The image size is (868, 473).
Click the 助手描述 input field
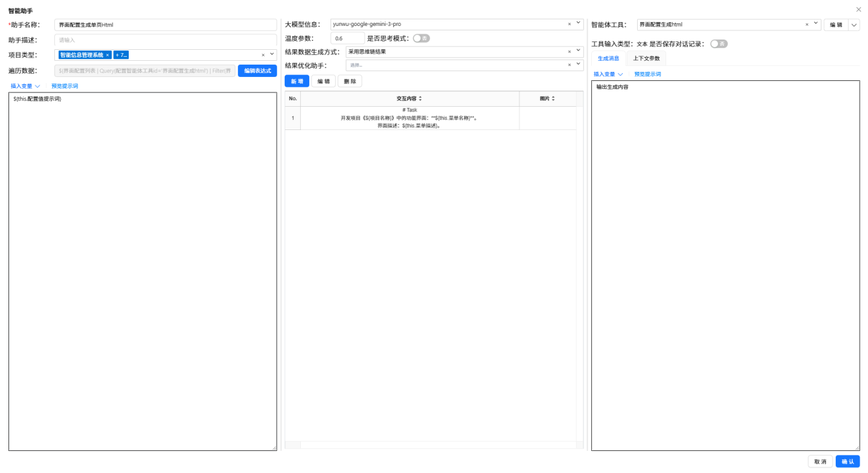[x=166, y=40]
